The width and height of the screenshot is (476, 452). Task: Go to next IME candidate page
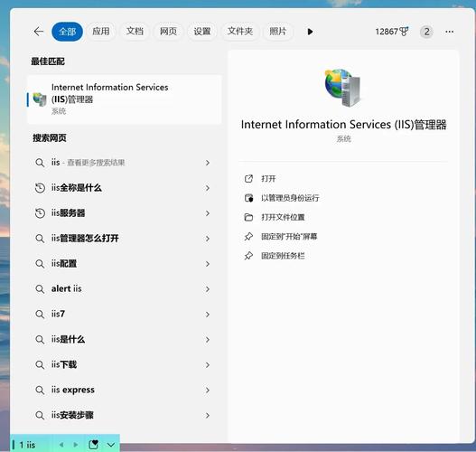coord(76,445)
